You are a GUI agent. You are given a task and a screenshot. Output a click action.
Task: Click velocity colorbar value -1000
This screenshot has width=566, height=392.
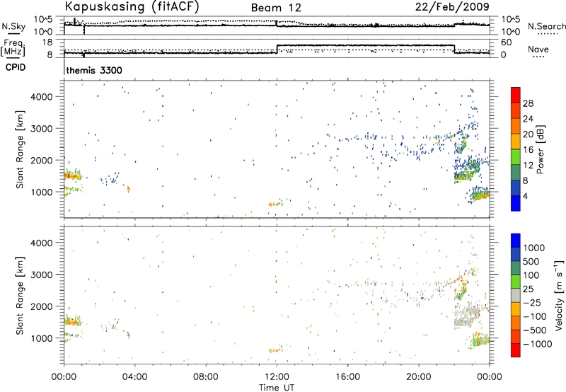[537, 344]
